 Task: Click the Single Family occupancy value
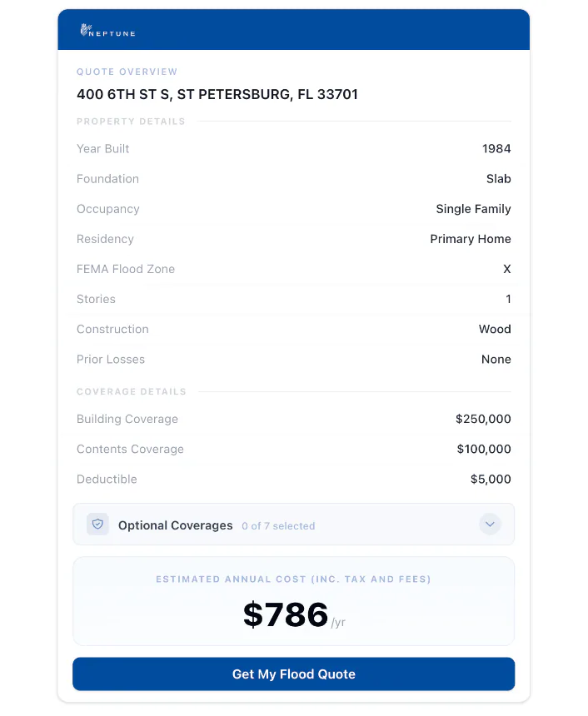pyautogui.click(x=473, y=209)
